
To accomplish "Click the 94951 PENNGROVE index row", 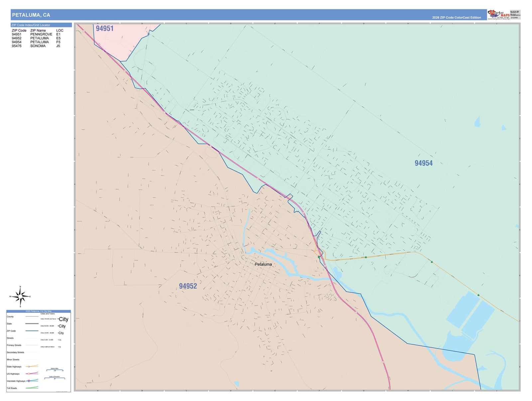I will click(36, 34).
